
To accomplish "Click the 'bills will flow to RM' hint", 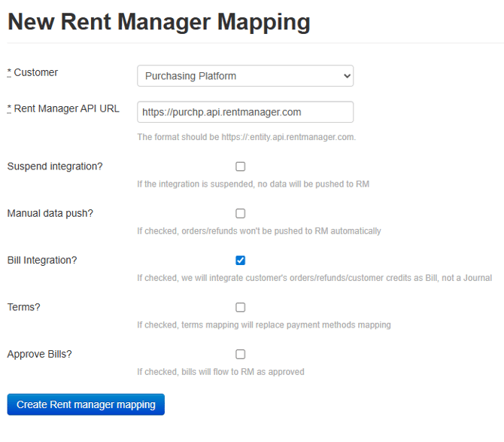I will click(220, 372).
